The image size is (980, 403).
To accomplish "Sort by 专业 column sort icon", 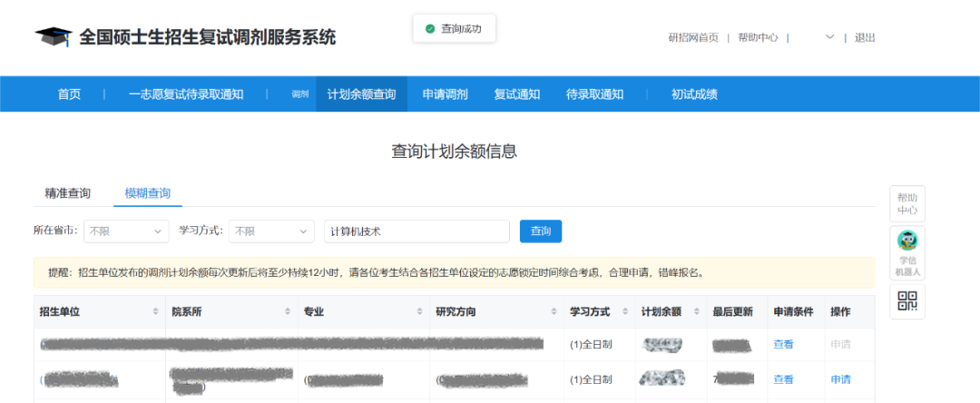I will tap(419, 312).
